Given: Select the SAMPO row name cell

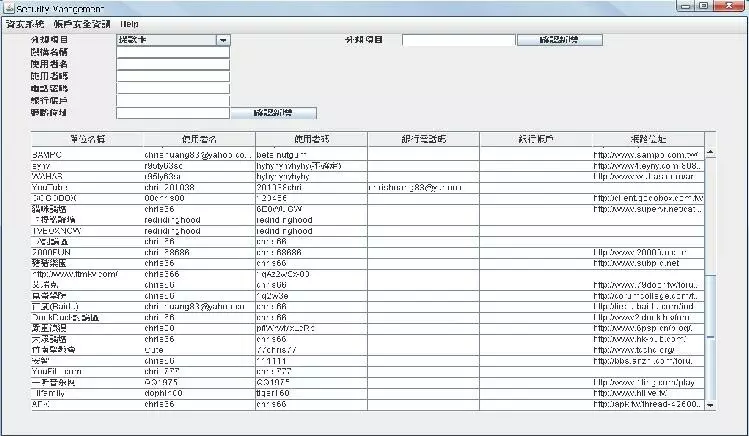Looking at the screenshot, I should pos(87,155).
